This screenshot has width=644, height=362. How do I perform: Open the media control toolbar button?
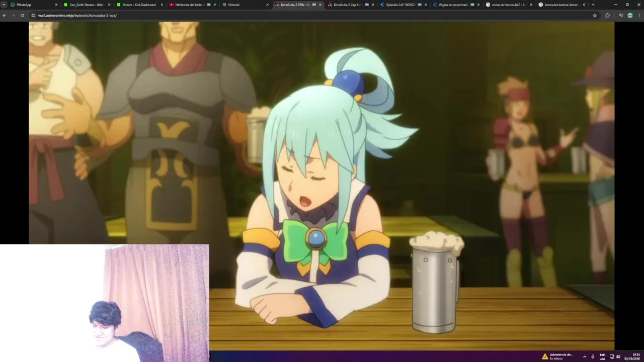tap(622, 16)
